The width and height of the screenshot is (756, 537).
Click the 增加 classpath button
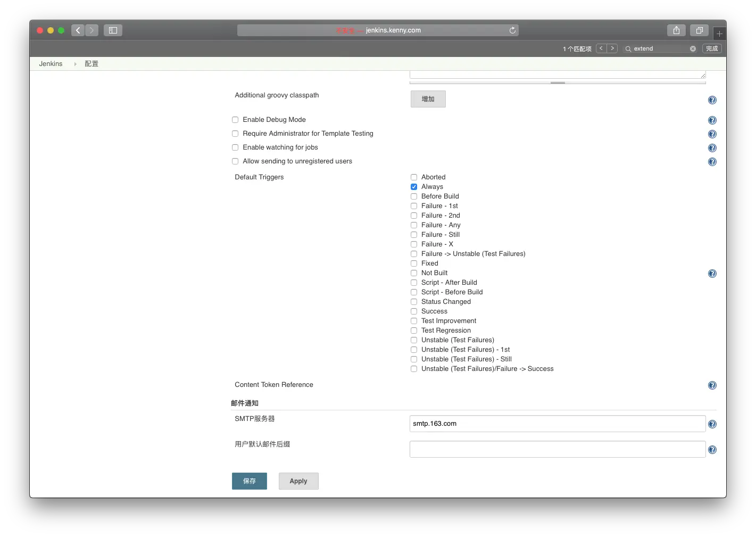428,99
